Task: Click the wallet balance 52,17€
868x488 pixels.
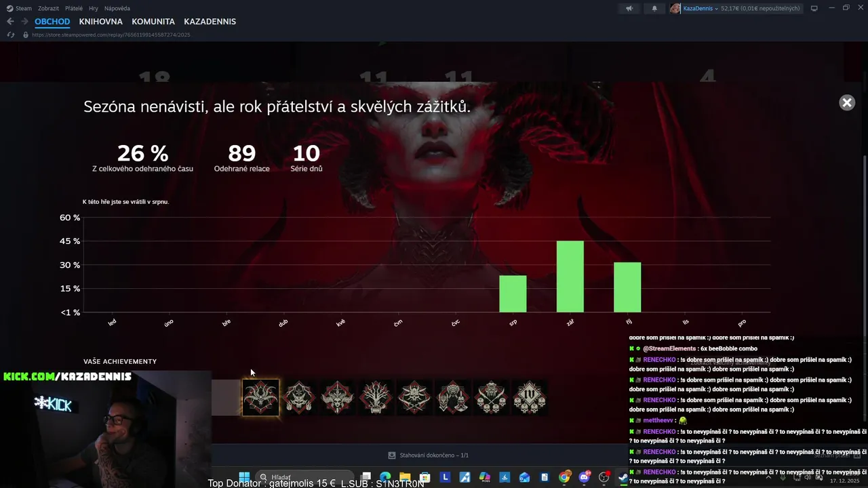Action: tap(760, 8)
